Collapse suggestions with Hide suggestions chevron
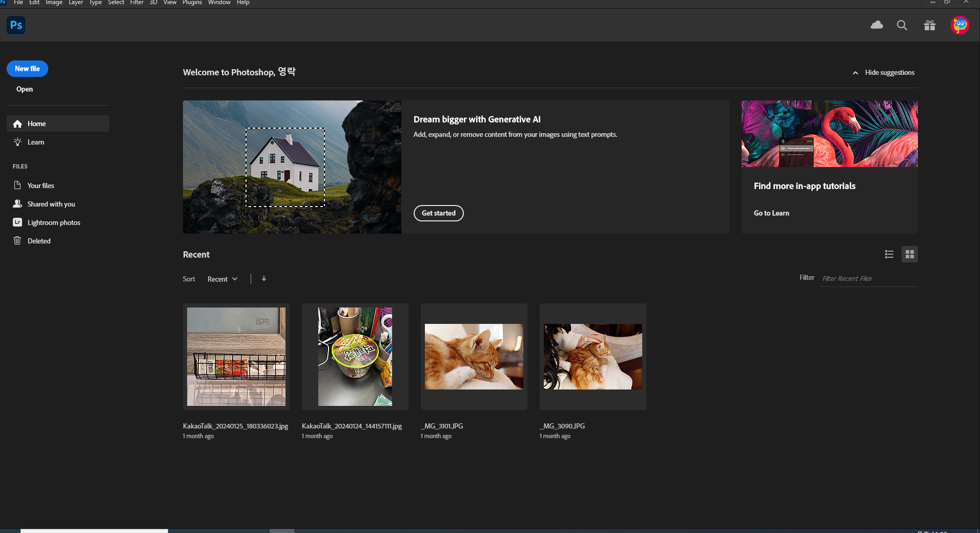 click(x=855, y=73)
